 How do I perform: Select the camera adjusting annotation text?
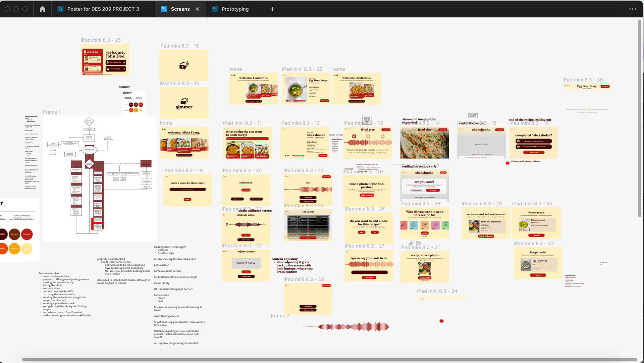click(292, 265)
